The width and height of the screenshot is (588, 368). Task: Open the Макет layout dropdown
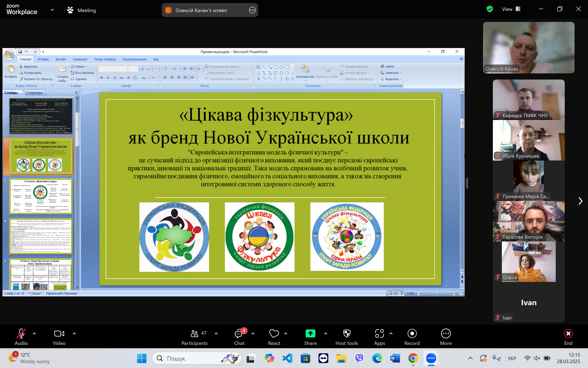(79, 66)
